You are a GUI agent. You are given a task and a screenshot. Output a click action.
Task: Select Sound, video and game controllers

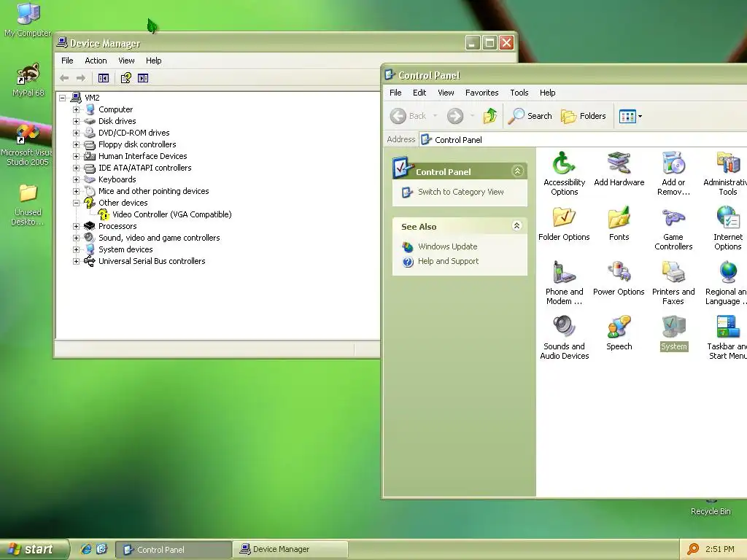pyautogui.click(x=159, y=238)
